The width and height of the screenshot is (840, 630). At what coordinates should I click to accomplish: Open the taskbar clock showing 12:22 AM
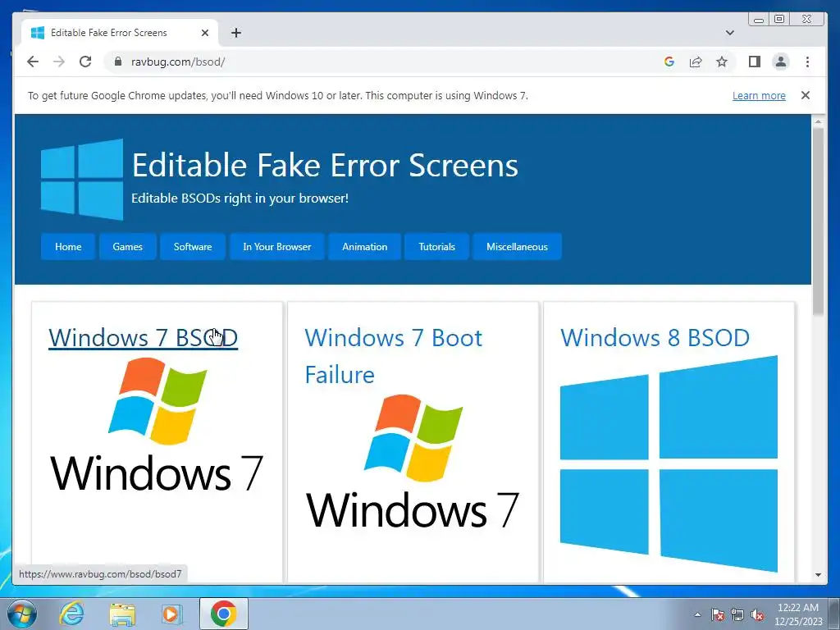pyautogui.click(x=797, y=614)
